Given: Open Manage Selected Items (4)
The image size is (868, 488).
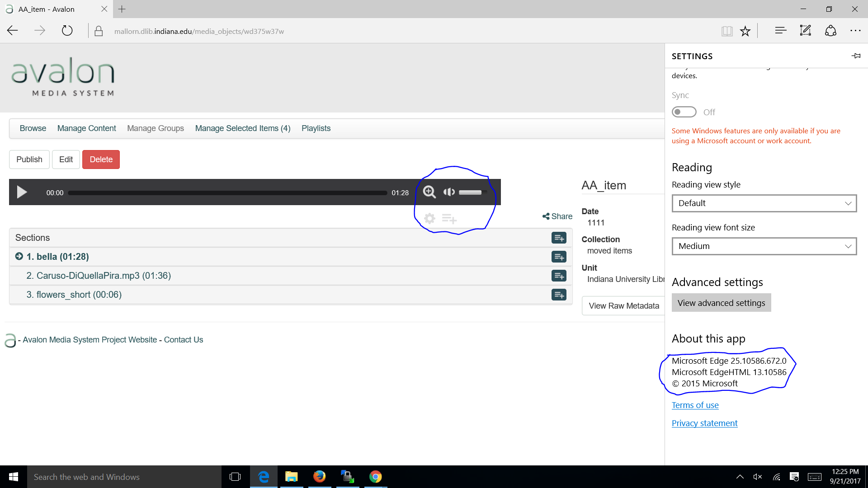Looking at the screenshot, I should [x=242, y=128].
